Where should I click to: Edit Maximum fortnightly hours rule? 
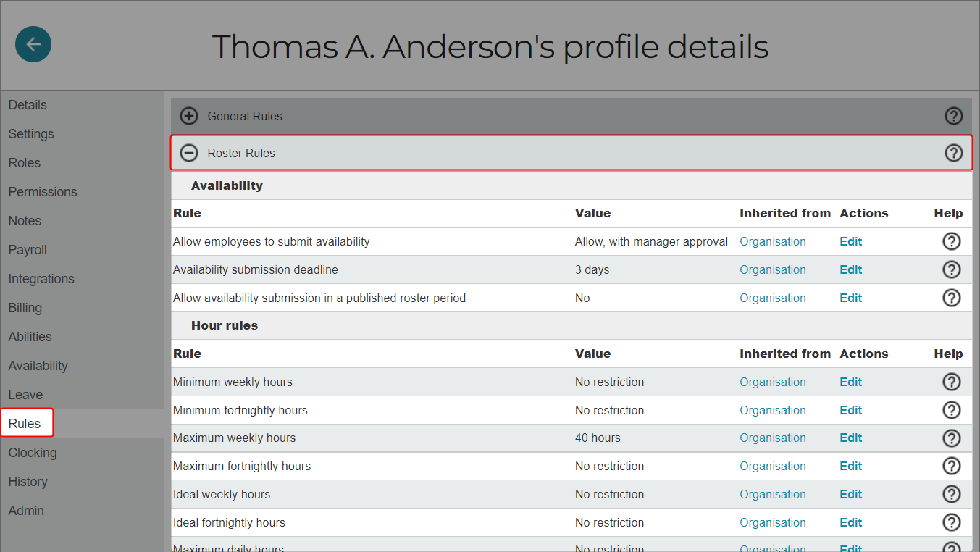coord(851,466)
